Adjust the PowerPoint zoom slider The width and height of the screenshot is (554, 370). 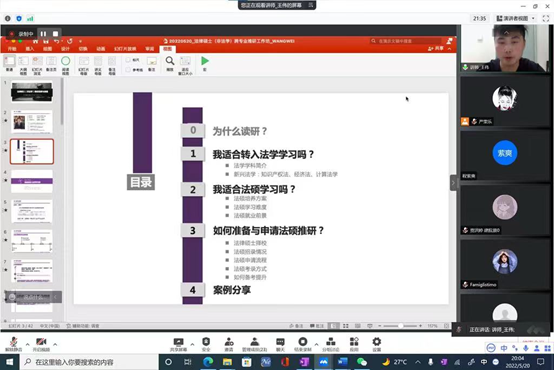[400, 326]
